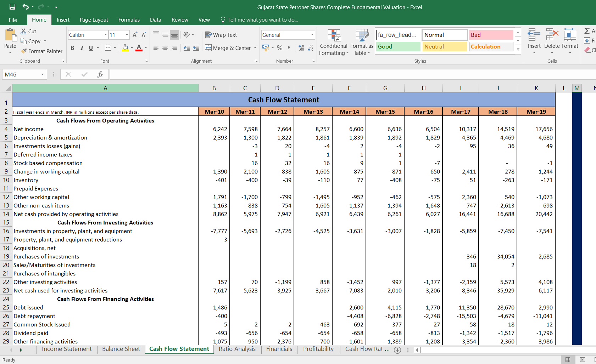Image resolution: width=596 pixels, height=364 pixels.
Task: Switch to the Formulas ribbon tab
Action: (129, 20)
